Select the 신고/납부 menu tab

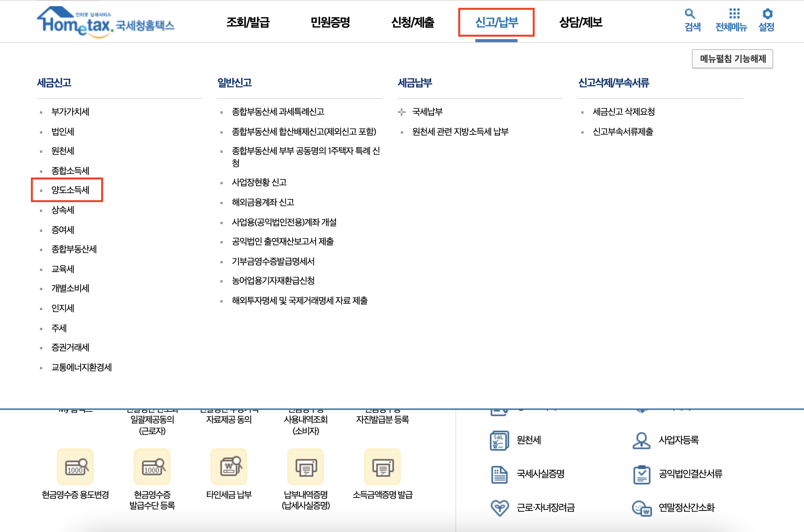click(496, 22)
